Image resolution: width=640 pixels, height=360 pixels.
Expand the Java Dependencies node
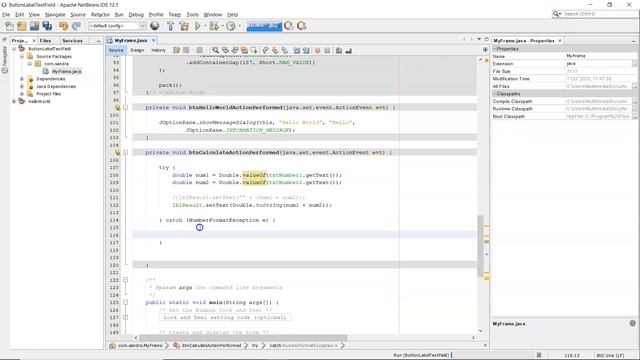(x=22, y=87)
